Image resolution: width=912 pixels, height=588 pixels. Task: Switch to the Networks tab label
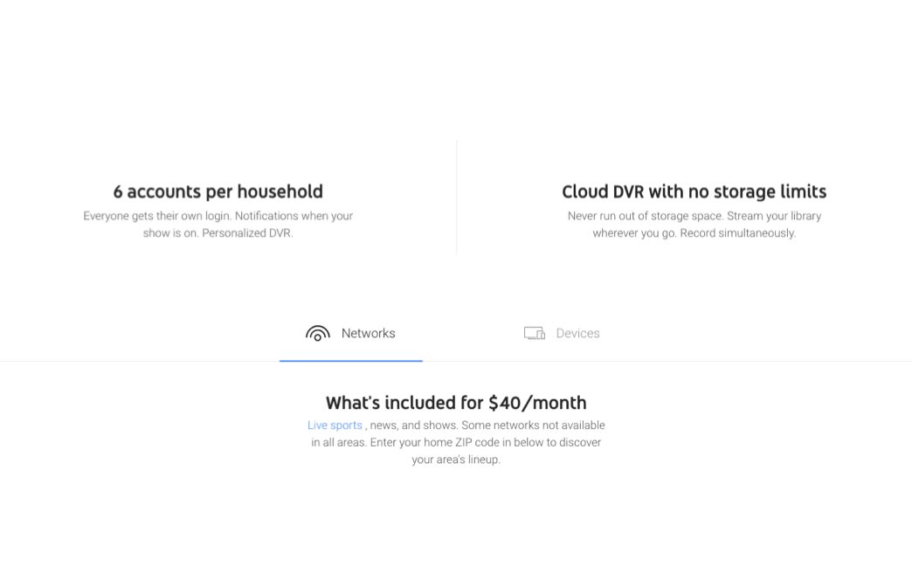[x=368, y=334]
